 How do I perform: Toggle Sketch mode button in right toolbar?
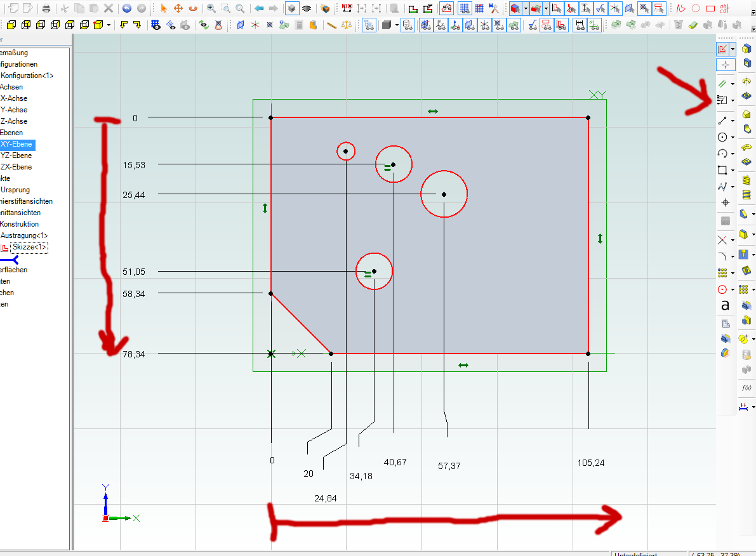click(722, 49)
